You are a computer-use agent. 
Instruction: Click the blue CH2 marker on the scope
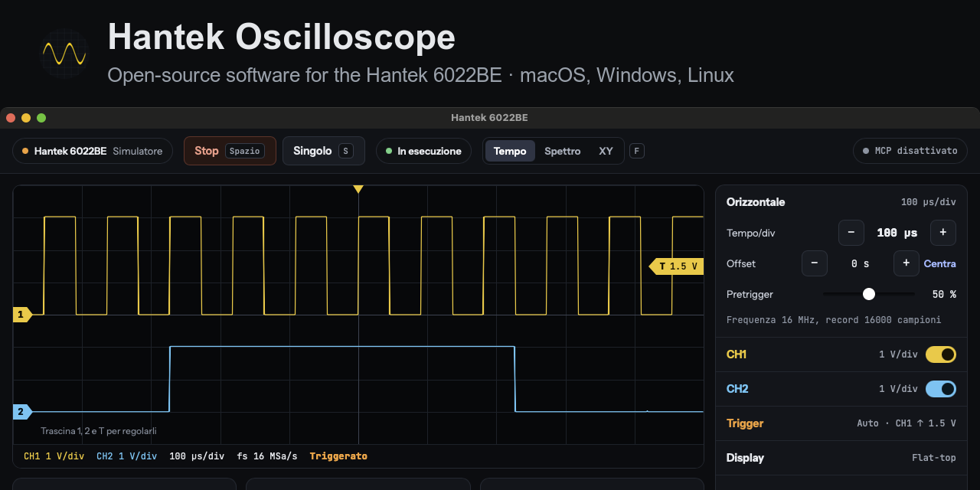click(22, 412)
